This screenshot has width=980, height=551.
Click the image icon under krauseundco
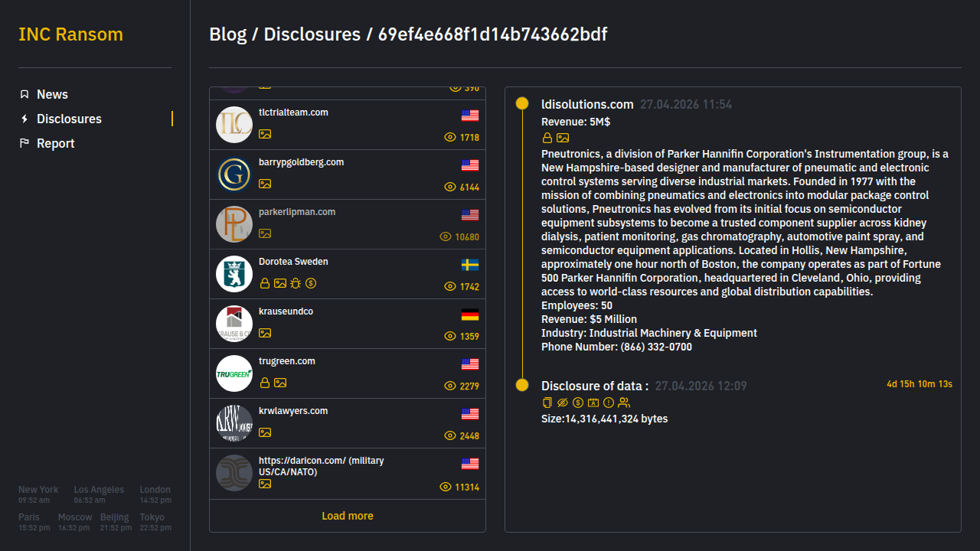[x=265, y=333]
